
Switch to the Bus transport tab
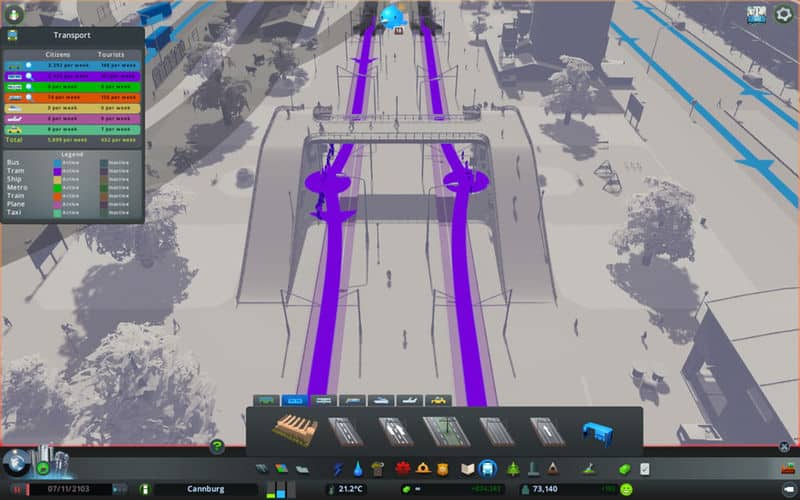pyautogui.click(x=266, y=400)
